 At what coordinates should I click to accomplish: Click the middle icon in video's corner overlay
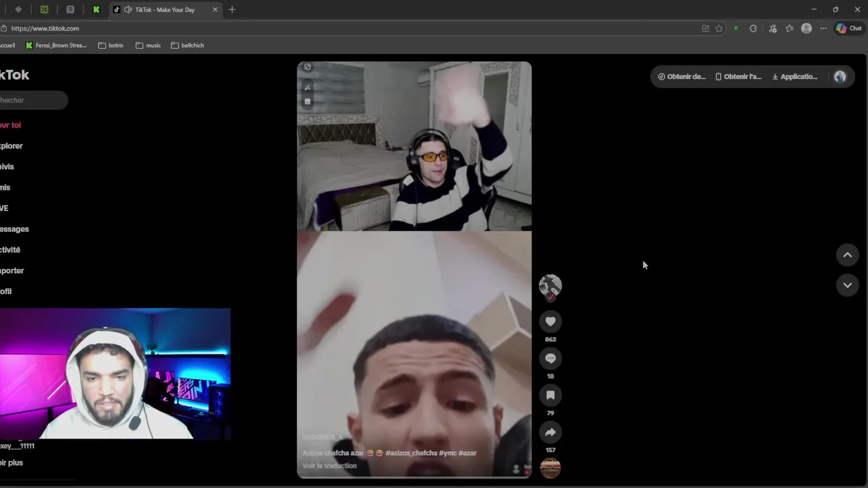(307, 87)
